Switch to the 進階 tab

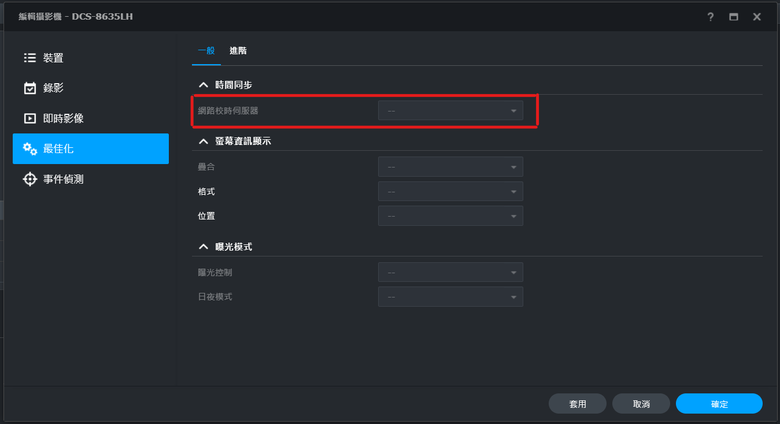pyautogui.click(x=238, y=51)
